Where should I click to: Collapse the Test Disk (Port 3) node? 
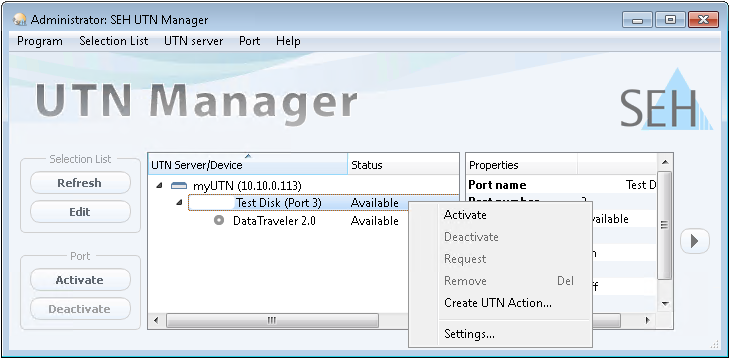[x=179, y=203]
